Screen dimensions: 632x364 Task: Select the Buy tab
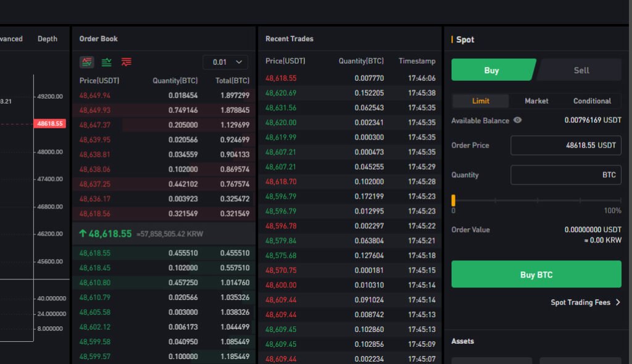point(492,70)
